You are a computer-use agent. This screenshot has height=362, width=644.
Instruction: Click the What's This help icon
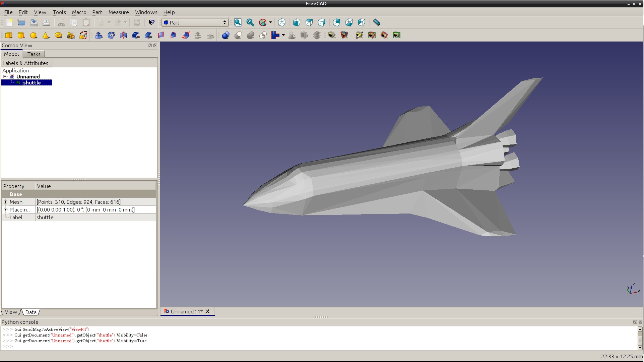(x=151, y=22)
